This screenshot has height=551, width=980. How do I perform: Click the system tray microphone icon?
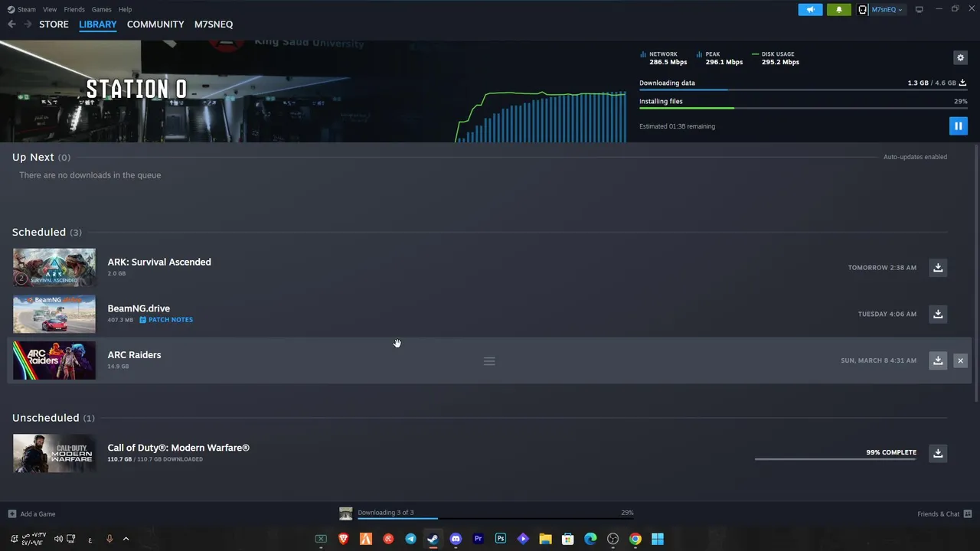point(109,539)
